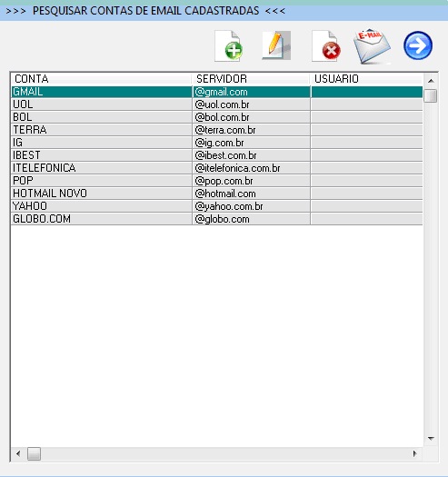Viewport: 448px width, 477px height.
Task: Select the GMAIL account row
Action: pos(216,92)
